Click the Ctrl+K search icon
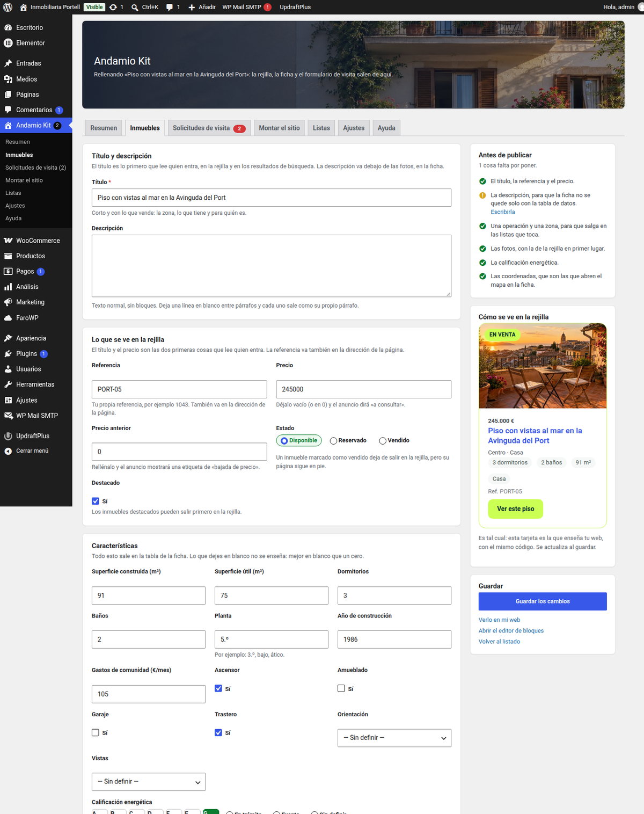Screen dimensions: 644x814 pos(135,8)
